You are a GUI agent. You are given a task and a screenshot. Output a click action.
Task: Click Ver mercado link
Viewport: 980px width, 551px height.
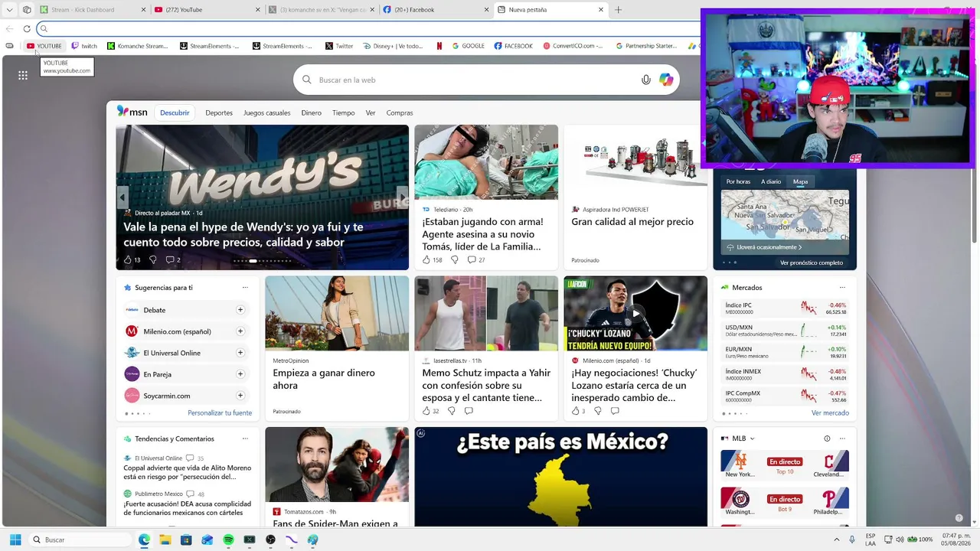[830, 413]
